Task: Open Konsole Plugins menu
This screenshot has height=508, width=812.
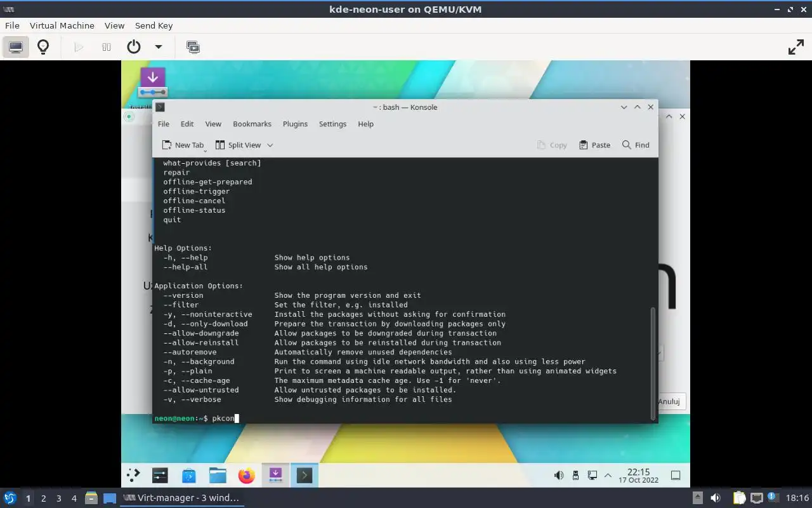Action: coord(295,124)
